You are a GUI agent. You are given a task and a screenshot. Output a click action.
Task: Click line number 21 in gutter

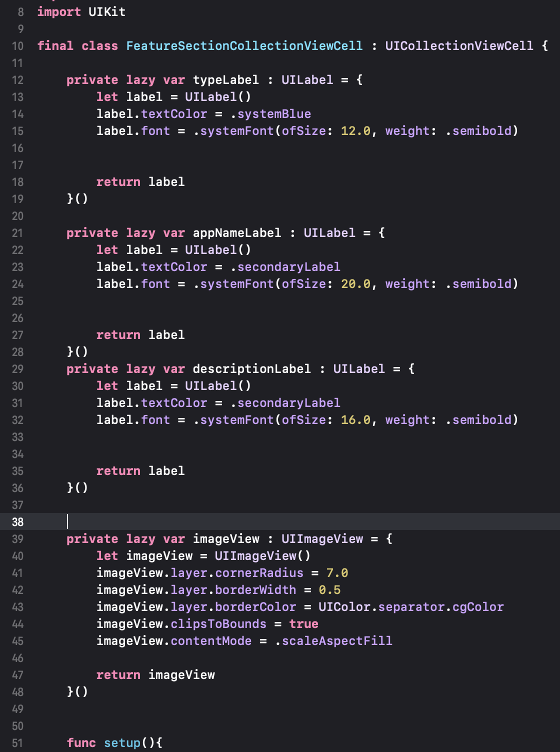(17, 233)
